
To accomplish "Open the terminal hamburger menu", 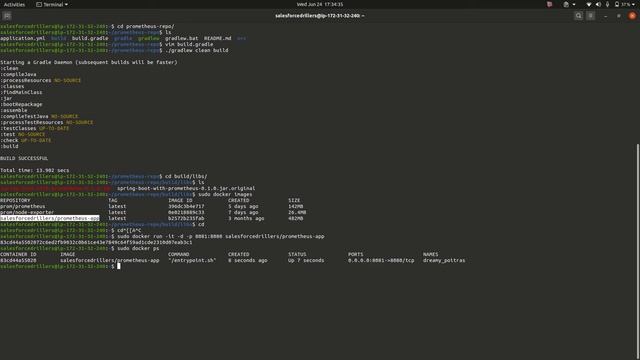I will 591,16.
